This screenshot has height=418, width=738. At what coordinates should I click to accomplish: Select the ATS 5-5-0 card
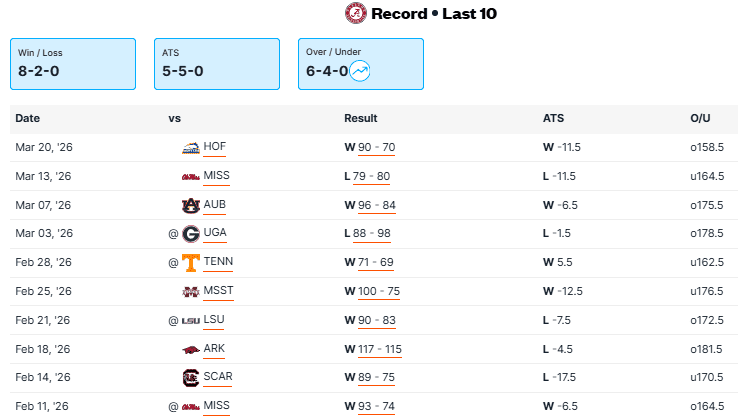tap(217, 63)
